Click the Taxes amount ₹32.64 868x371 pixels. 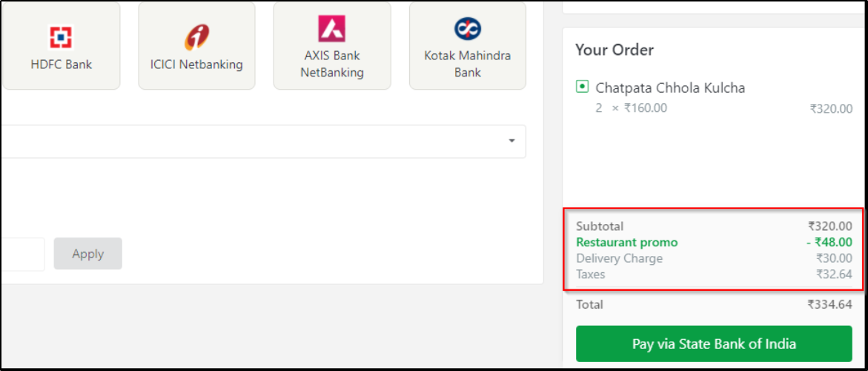(834, 274)
